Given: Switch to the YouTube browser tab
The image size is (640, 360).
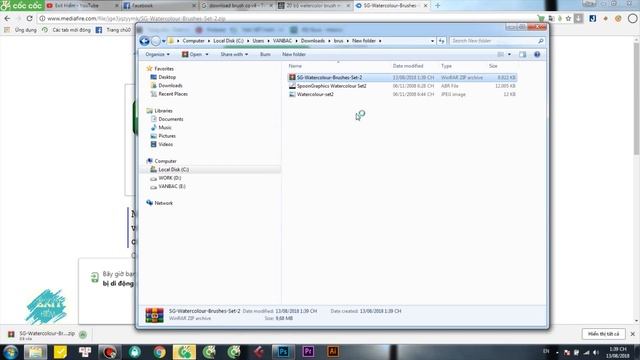Looking at the screenshot, I should click(82, 6).
